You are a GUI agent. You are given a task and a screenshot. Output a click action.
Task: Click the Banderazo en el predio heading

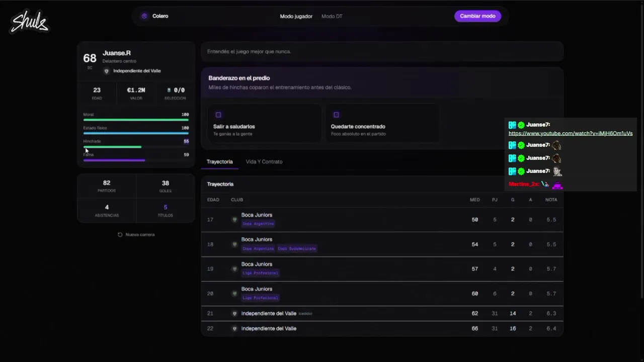pyautogui.click(x=239, y=78)
